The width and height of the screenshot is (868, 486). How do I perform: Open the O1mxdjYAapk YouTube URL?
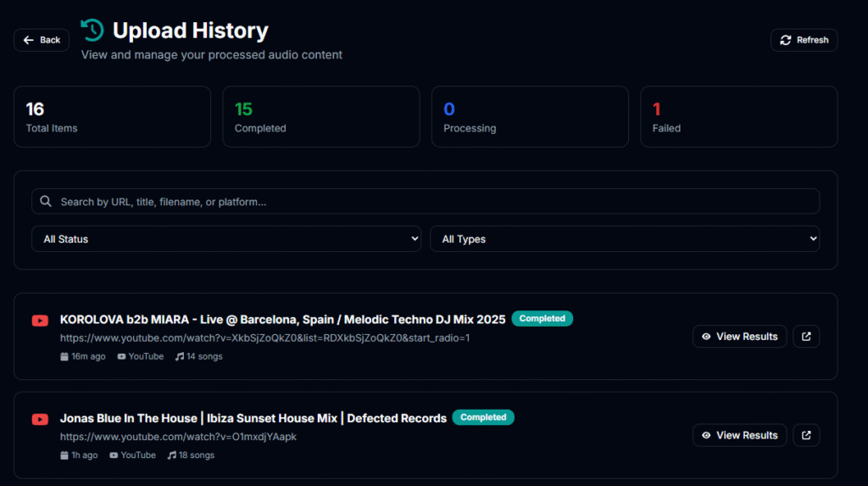(178, 437)
